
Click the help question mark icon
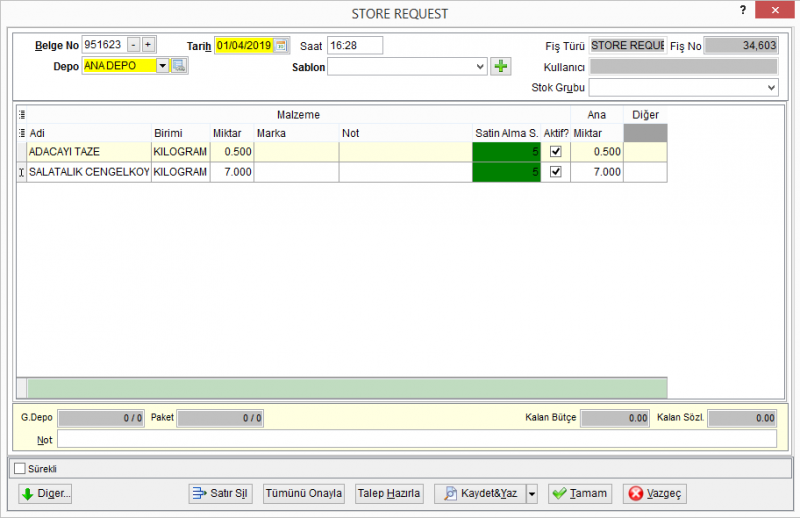[743, 10]
